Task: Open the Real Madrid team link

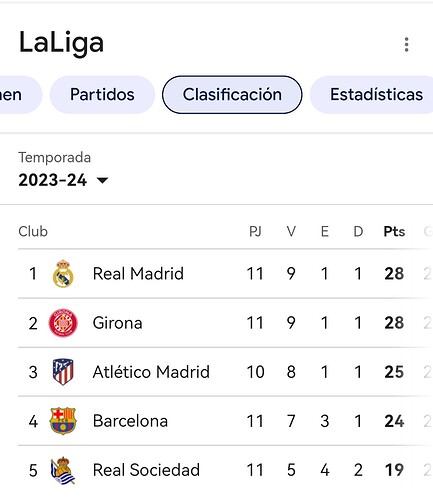Action: pyautogui.click(x=138, y=274)
